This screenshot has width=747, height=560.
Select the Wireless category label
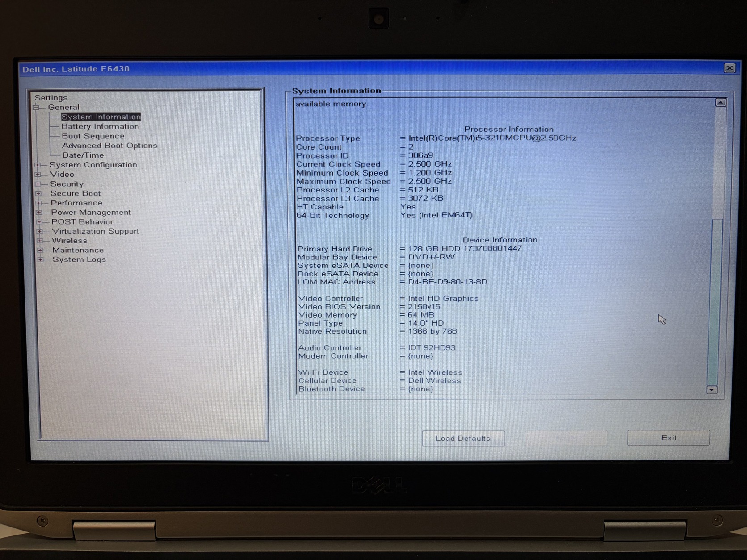point(70,241)
